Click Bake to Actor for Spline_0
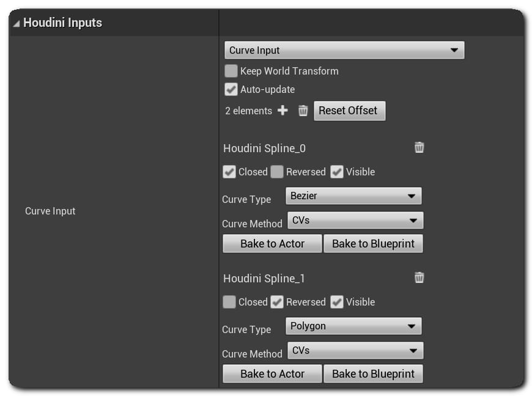Screen dimensions: 532x396 click(272, 243)
